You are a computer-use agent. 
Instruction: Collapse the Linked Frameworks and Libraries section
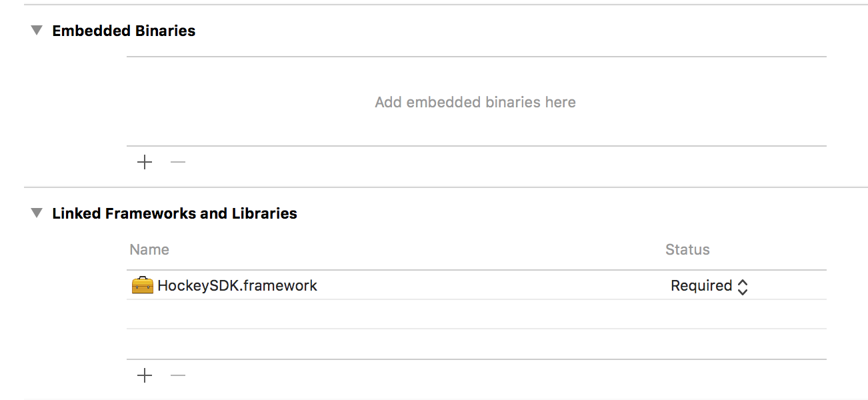coord(37,213)
